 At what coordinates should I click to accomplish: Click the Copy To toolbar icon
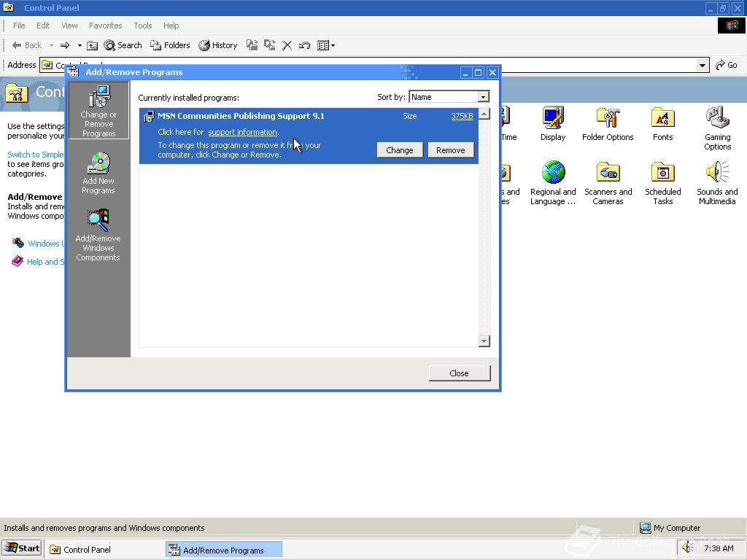270,45
